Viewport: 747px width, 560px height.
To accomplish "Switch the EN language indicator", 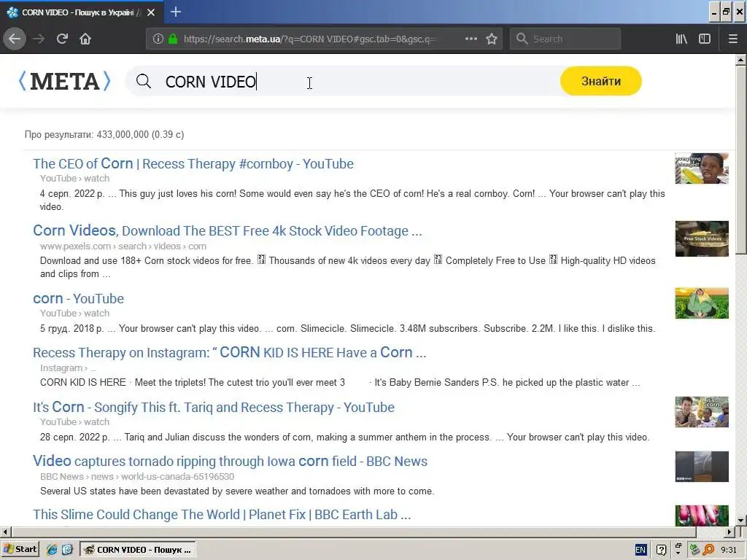I will pos(640,550).
